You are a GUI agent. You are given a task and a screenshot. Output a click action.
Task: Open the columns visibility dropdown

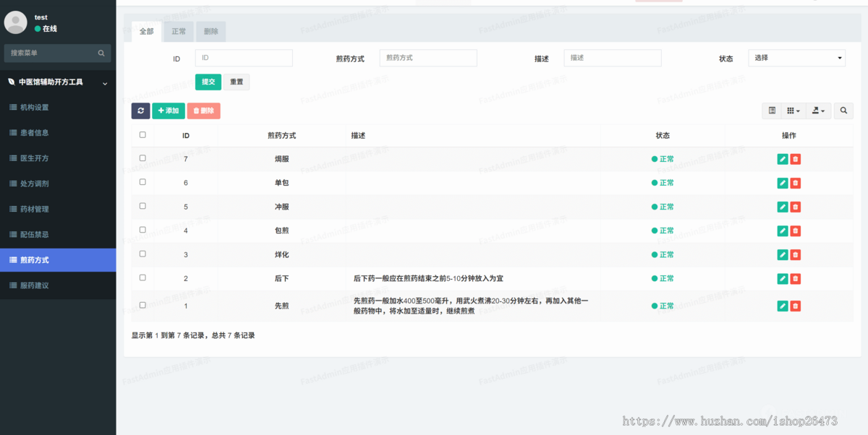pos(793,111)
